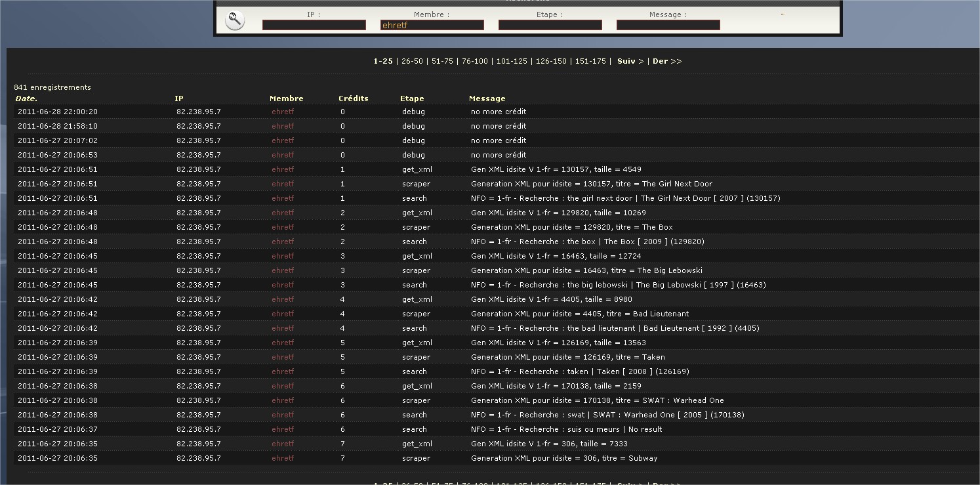This screenshot has height=485, width=980.
Task: Focus the Etape search input field
Action: 550,25
